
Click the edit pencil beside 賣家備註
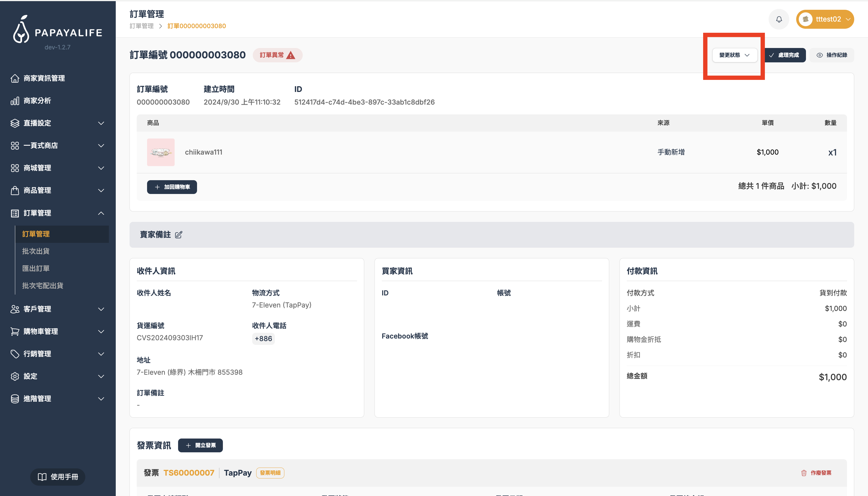click(178, 235)
